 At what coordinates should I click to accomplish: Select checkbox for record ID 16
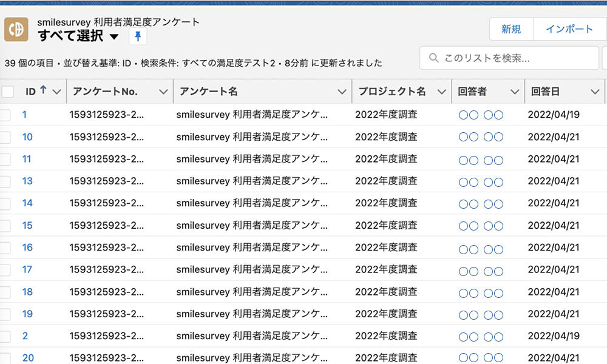click(5, 248)
